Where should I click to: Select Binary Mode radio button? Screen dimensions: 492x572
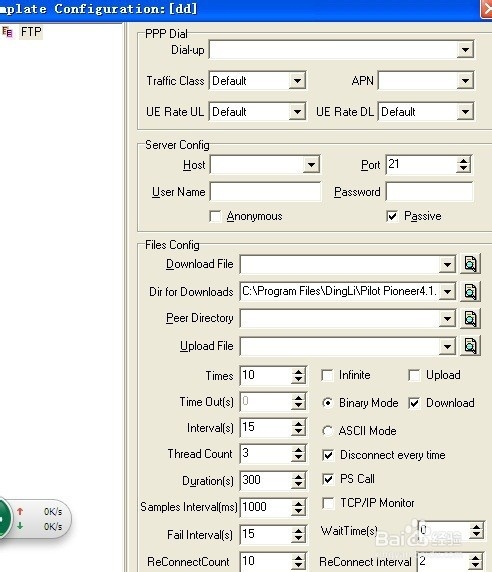[328, 403]
